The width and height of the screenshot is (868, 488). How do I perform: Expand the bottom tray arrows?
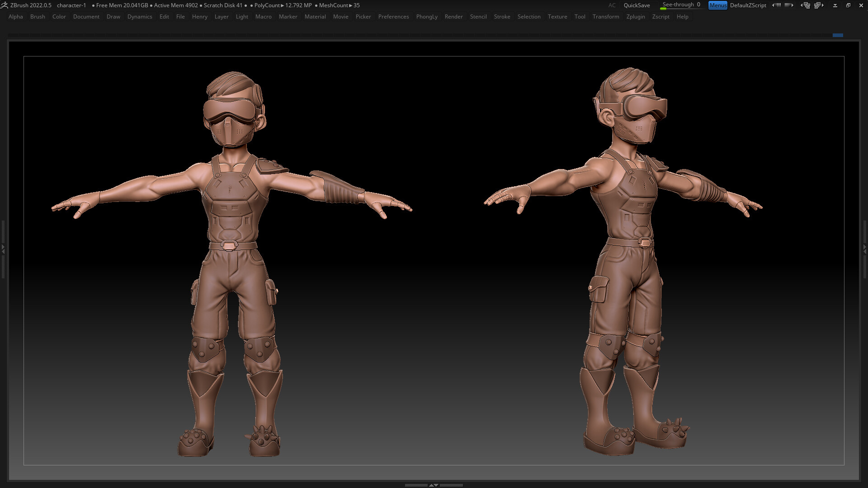tap(434, 485)
